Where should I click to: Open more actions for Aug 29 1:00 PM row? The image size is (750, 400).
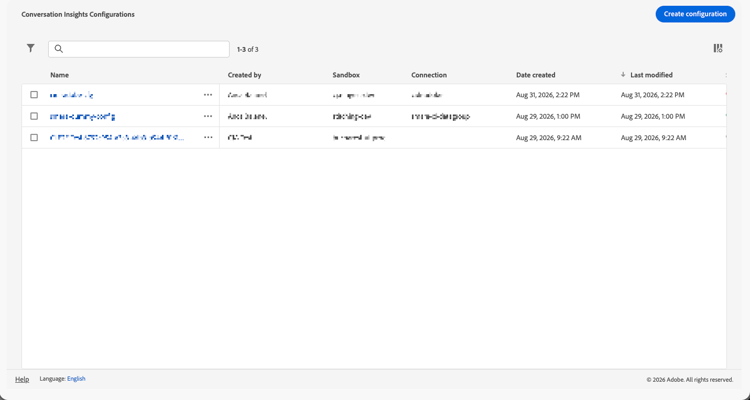[x=208, y=116]
